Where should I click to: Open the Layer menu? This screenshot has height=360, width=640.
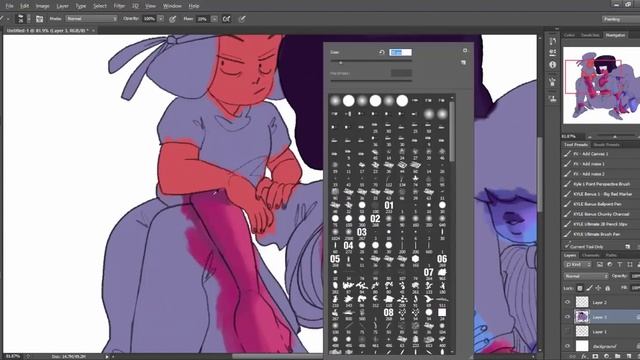pyautogui.click(x=62, y=6)
